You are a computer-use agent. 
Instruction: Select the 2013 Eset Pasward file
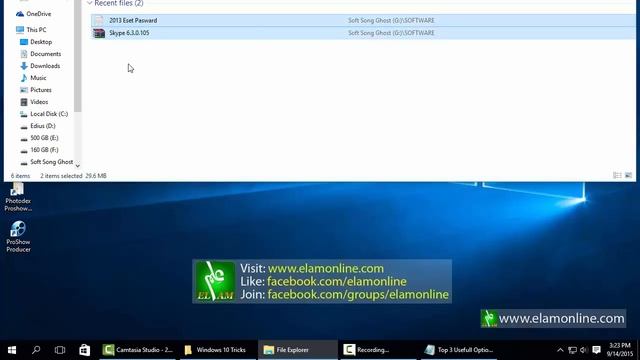pyautogui.click(x=362, y=20)
